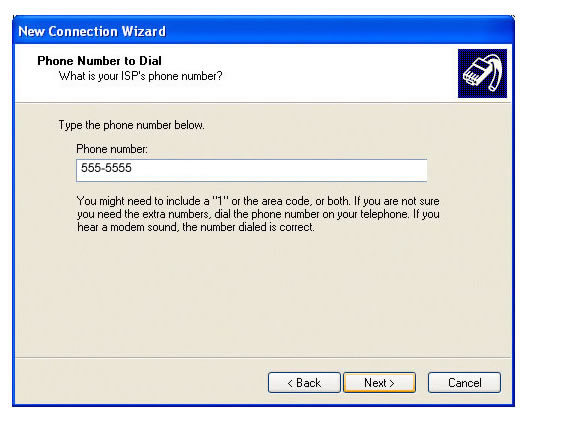Viewport: 576px width, 432px height.
Task: Click the New Connection Wizard title bar
Action: pos(263,31)
